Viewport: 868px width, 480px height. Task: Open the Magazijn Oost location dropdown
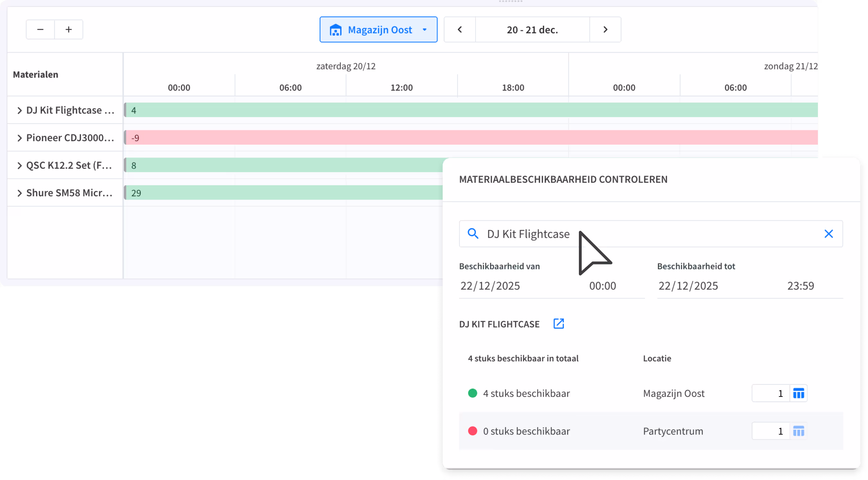(378, 30)
